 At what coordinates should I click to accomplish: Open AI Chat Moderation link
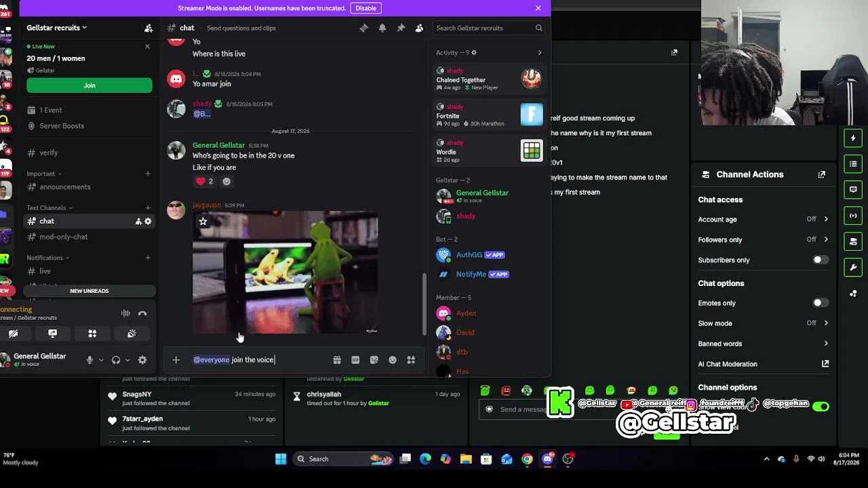pos(764,364)
